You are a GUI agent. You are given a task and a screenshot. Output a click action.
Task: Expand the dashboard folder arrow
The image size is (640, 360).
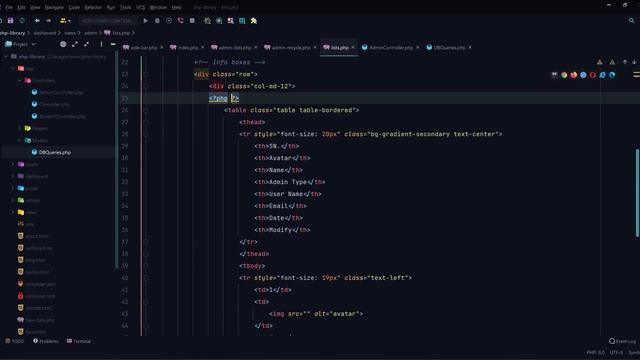coord(13,176)
